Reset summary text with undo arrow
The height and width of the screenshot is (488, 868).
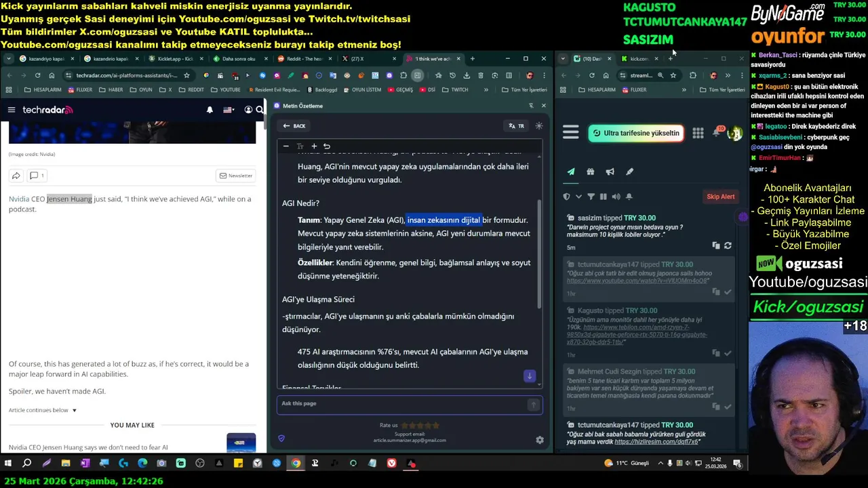[327, 146]
